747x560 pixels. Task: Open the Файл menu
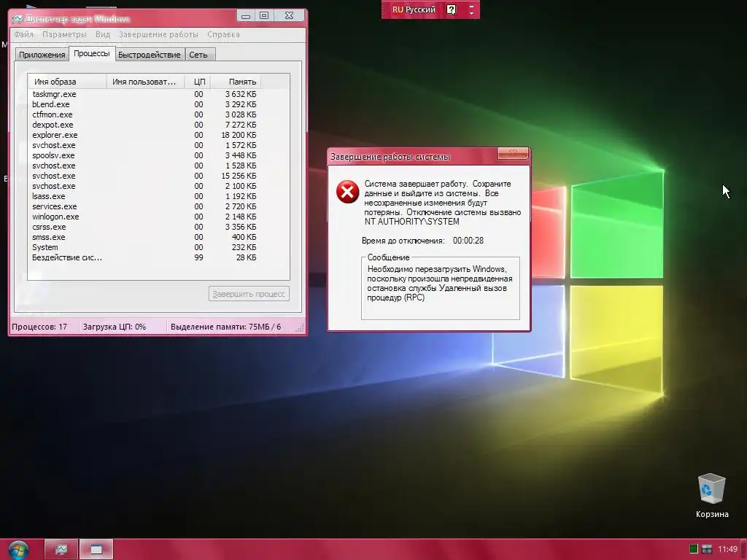(24, 34)
